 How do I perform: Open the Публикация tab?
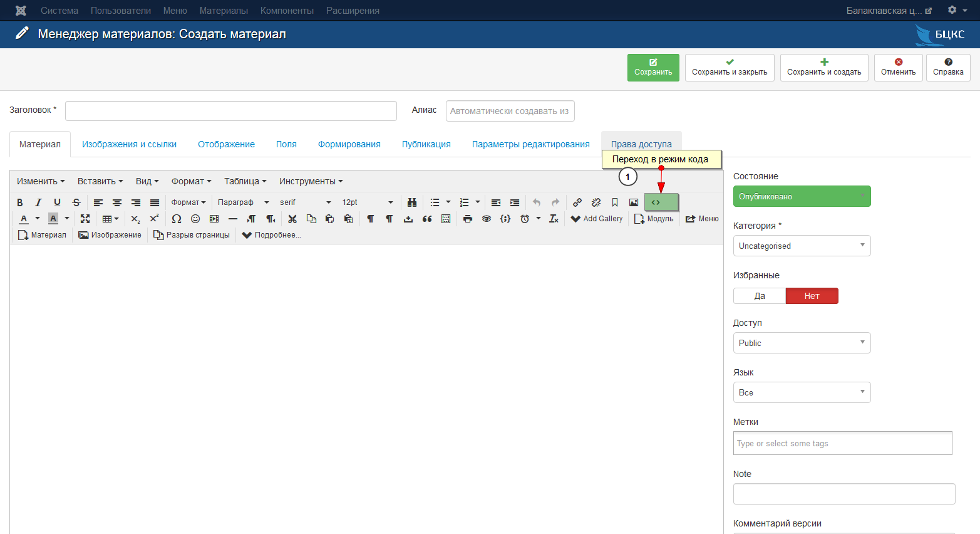[426, 144]
